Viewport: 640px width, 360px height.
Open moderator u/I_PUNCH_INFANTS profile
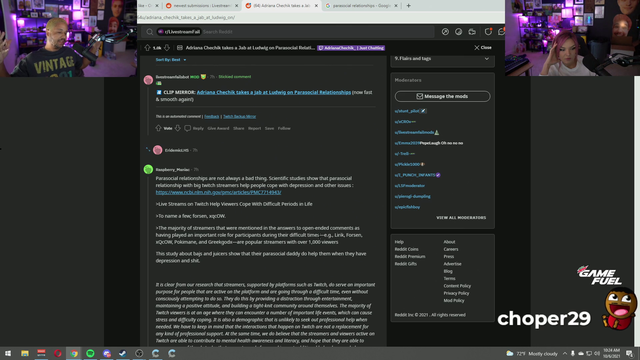(x=415, y=175)
